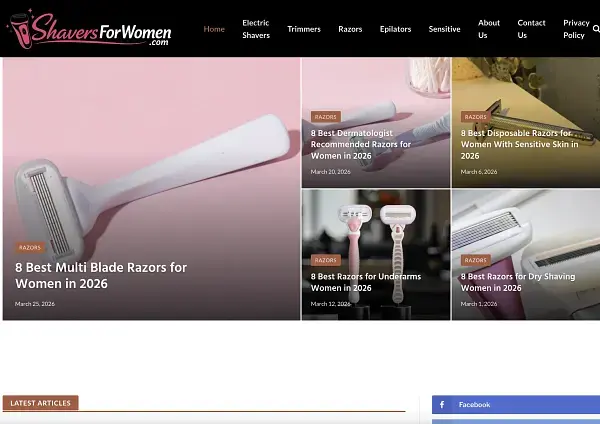The height and width of the screenshot is (424, 600).
Task: Open the Home menu item
Action: [214, 29]
